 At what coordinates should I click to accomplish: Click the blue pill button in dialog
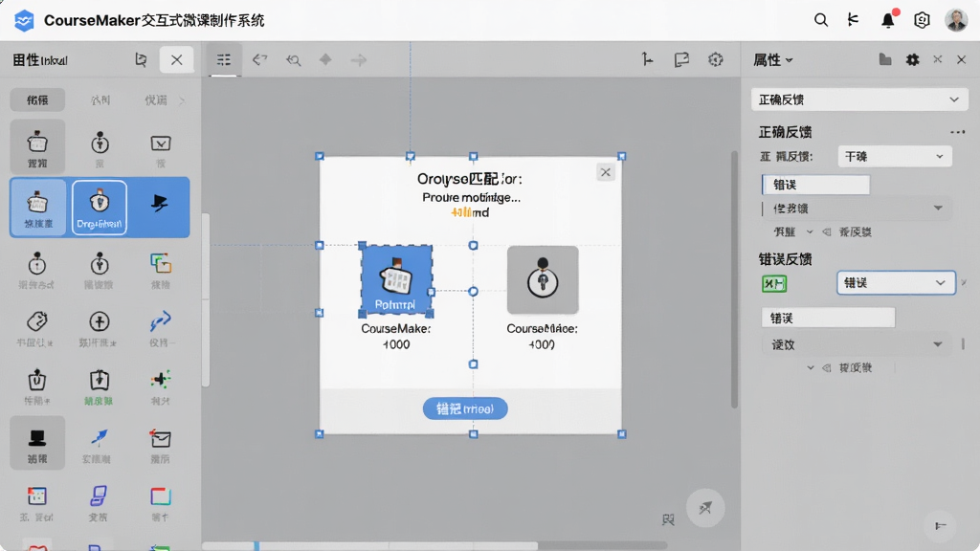point(465,408)
